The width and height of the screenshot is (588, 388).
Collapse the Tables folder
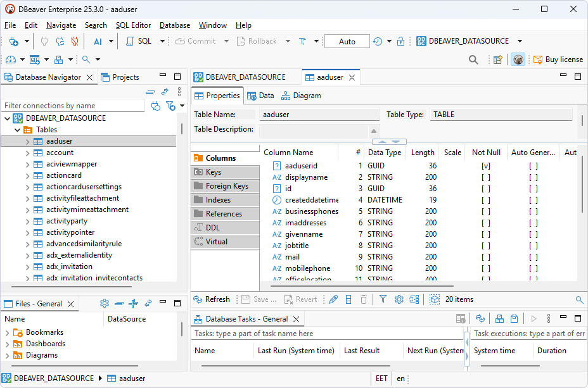click(x=18, y=129)
